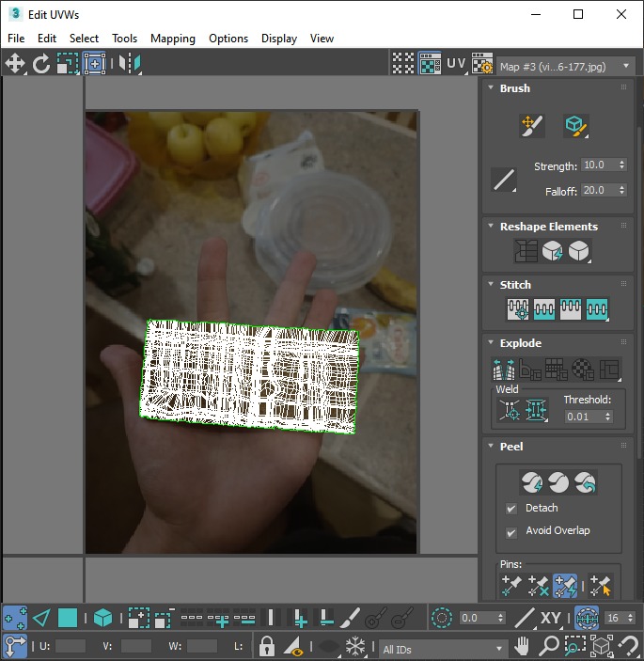Select the Pan view hand tool
Image resolution: width=644 pixels, height=661 pixels.
pos(523,646)
